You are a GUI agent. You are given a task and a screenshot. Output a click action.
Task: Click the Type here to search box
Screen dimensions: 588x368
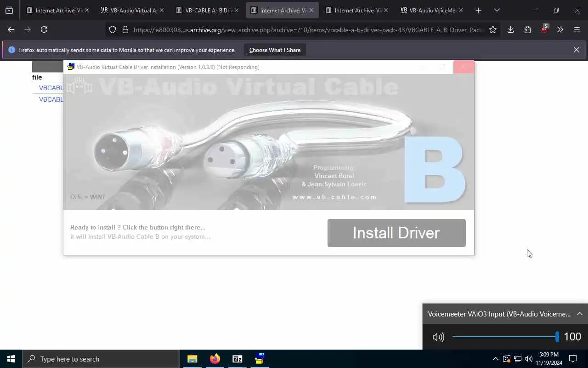click(x=101, y=359)
